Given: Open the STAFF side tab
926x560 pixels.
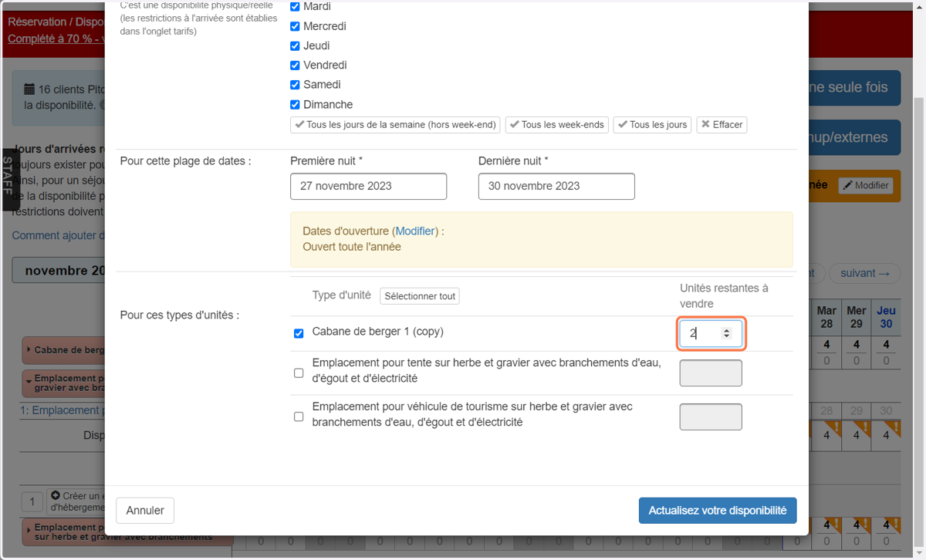Looking at the screenshot, I should (8, 179).
